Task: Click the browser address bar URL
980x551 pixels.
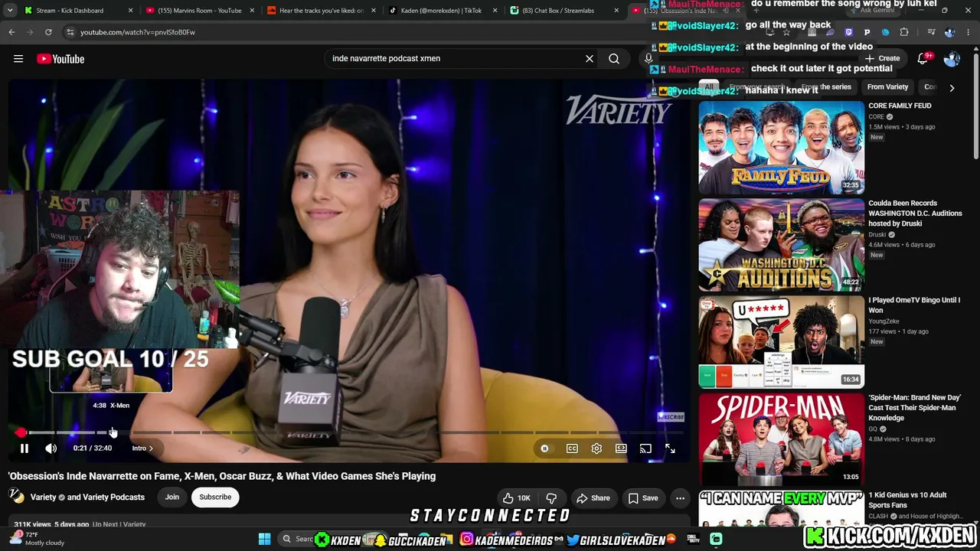Action: [x=138, y=32]
